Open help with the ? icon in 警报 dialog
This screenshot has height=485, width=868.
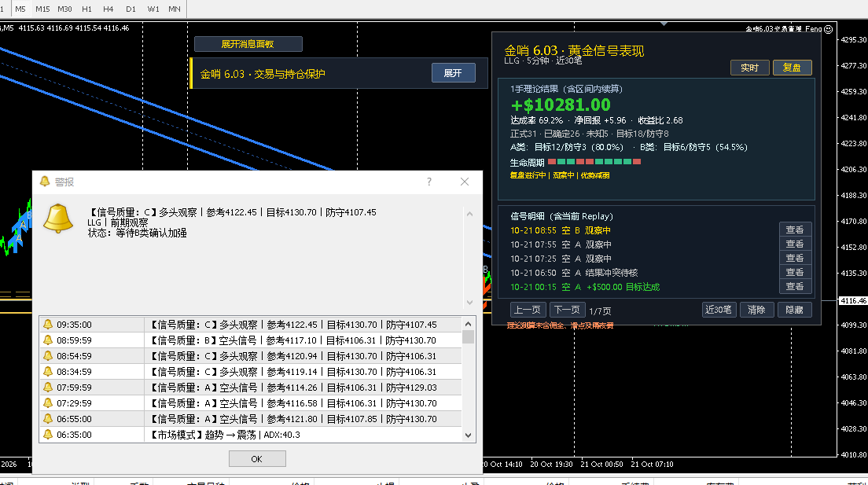coord(429,182)
